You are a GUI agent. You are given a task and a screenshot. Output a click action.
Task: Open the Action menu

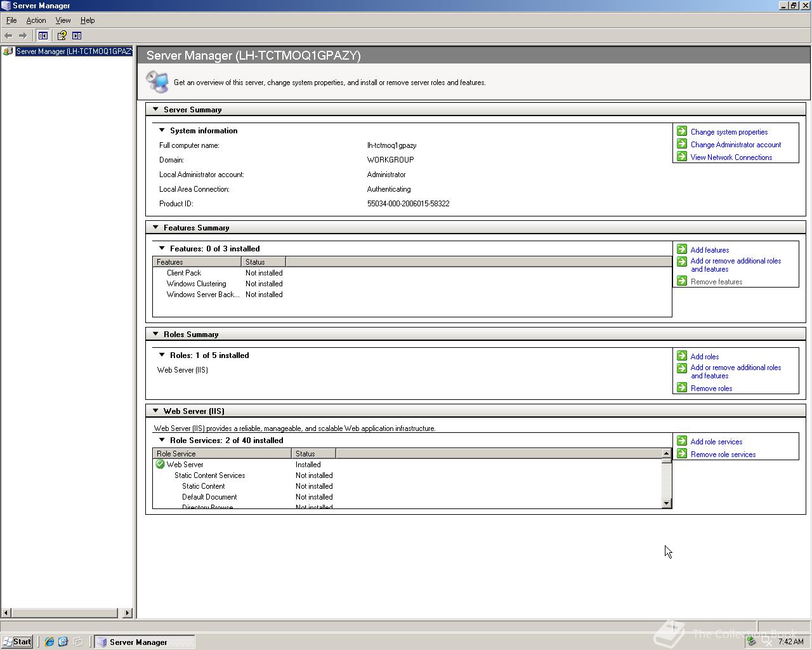point(36,20)
